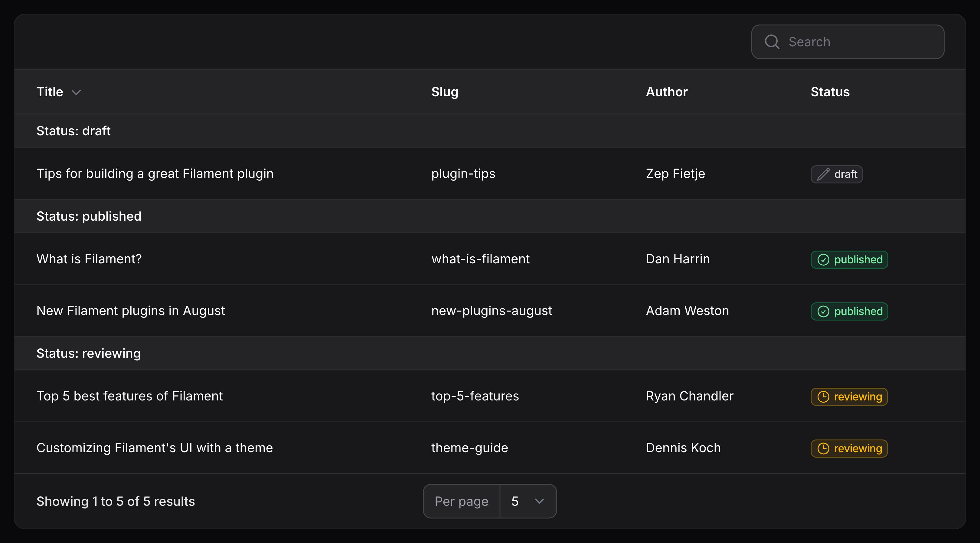The width and height of the screenshot is (980, 543).
Task: Click the 'what-is-filament' slug cell
Action: coord(480,259)
